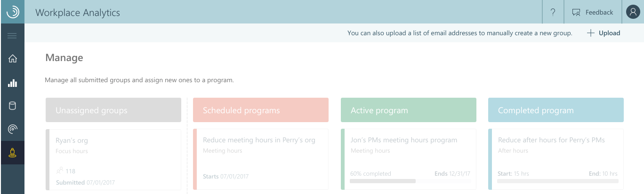Open the Ryan's org group card

point(113,160)
